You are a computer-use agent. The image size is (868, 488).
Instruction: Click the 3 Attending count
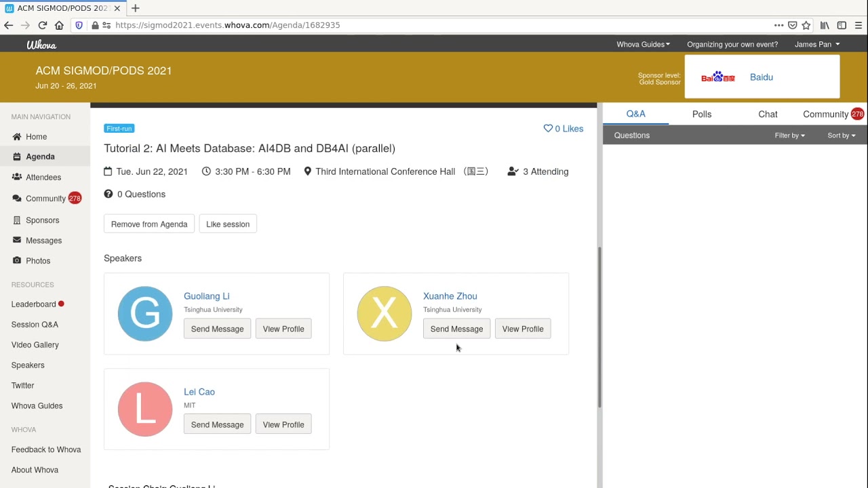[538, 171]
